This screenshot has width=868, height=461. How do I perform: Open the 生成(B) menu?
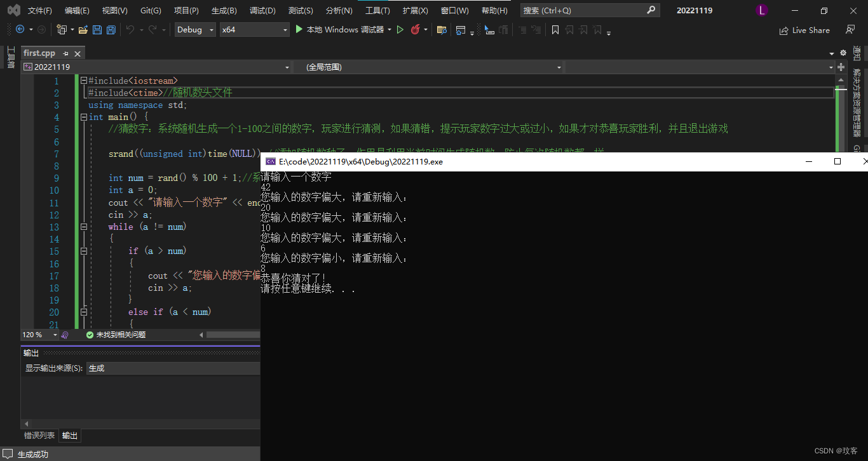click(x=224, y=11)
